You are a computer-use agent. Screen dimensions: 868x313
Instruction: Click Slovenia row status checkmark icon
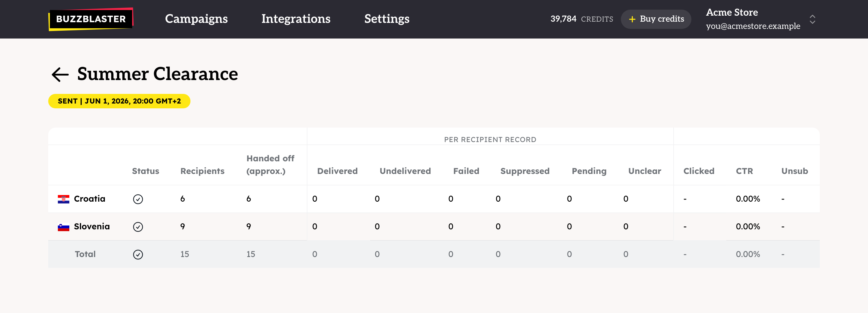point(138,227)
